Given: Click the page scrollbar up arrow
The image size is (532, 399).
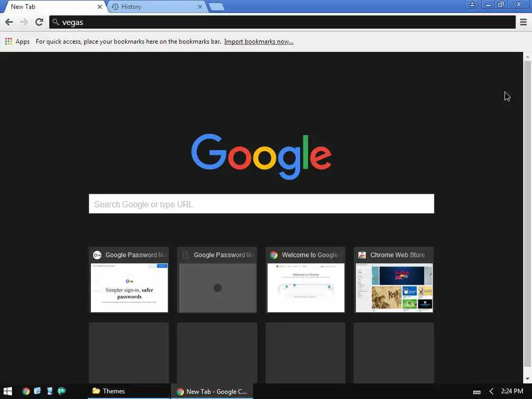Looking at the screenshot, I should pos(527,57).
